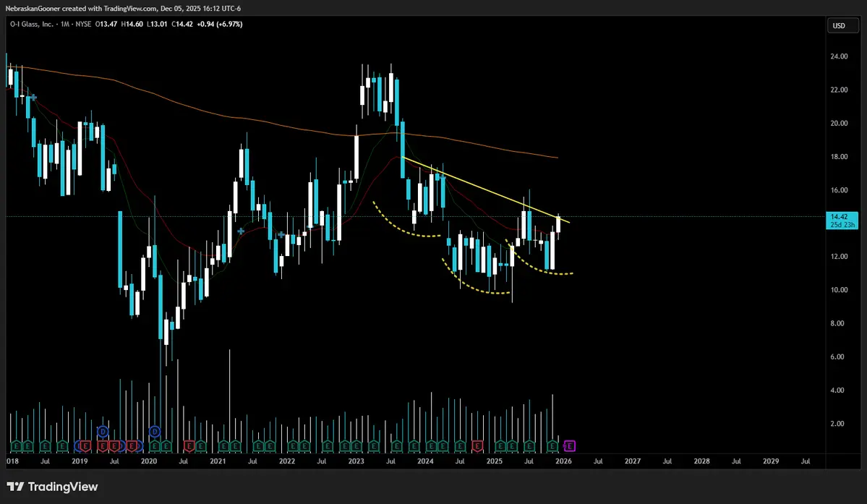This screenshot has width=867, height=504.
Task: Open the red earnings marker in late 2024
Action: (x=477, y=446)
